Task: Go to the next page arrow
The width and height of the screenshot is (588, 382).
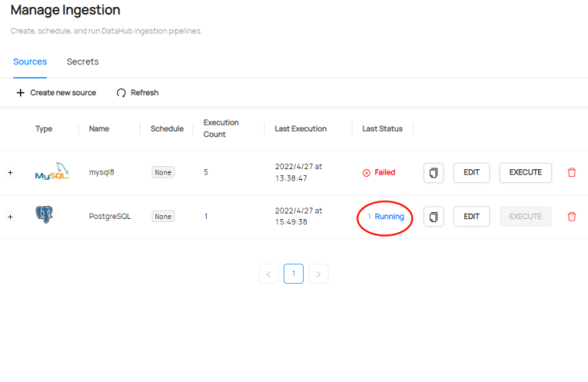Action: 318,274
